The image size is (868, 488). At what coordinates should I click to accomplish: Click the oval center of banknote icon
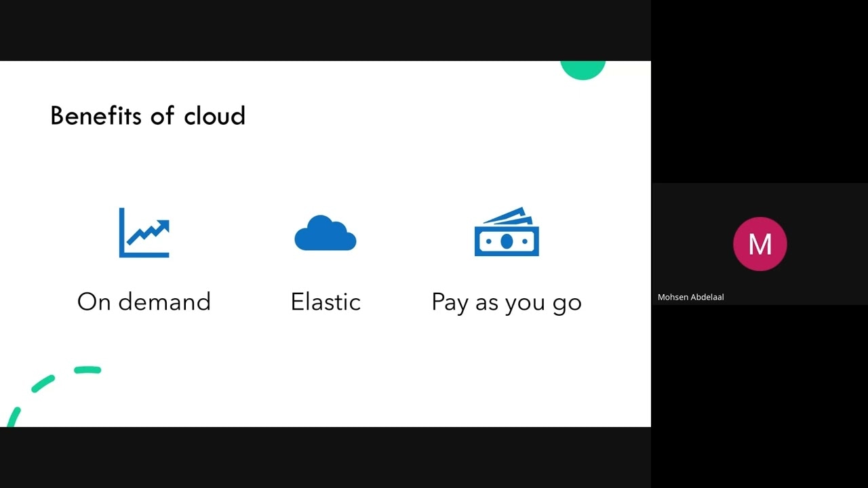[x=507, y=241]
